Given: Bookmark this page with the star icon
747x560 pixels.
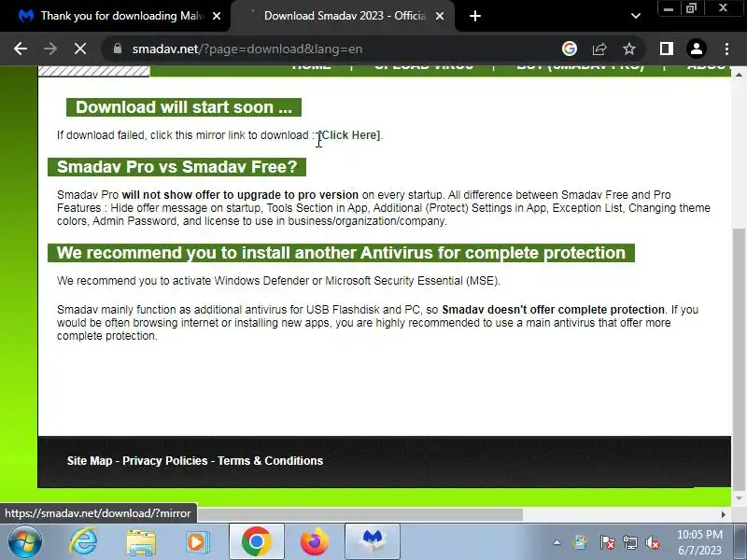Looking at the screenshot, I should coord(629,49).
